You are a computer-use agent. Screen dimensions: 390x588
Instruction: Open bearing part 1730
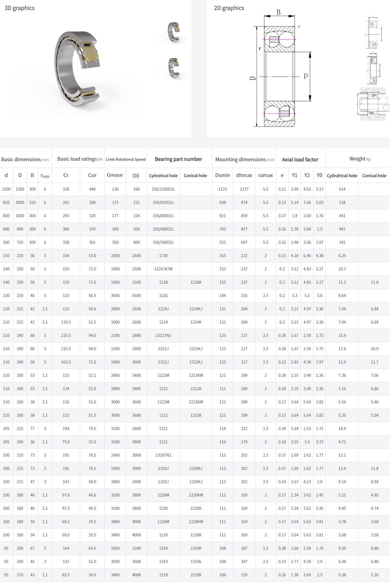tap(163, 256)
